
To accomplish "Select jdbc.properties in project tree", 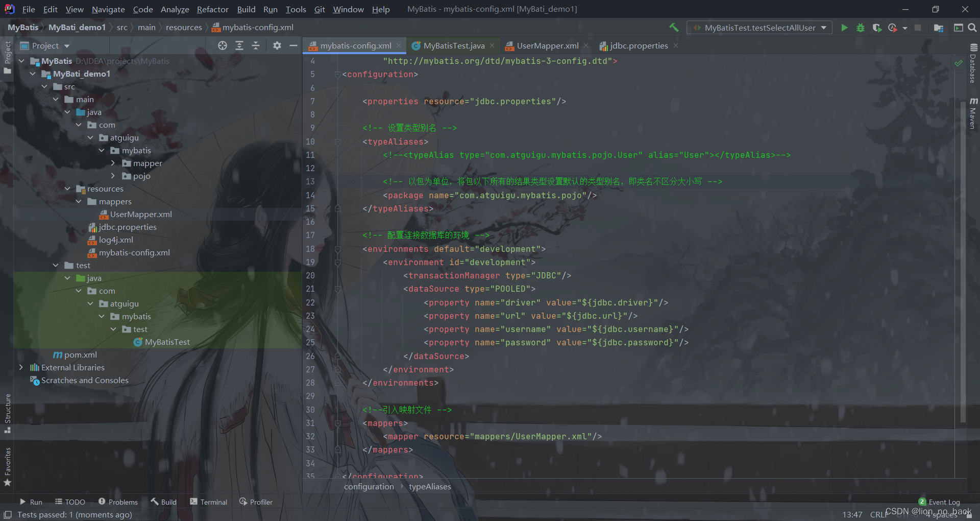I will tap(127, 227).
